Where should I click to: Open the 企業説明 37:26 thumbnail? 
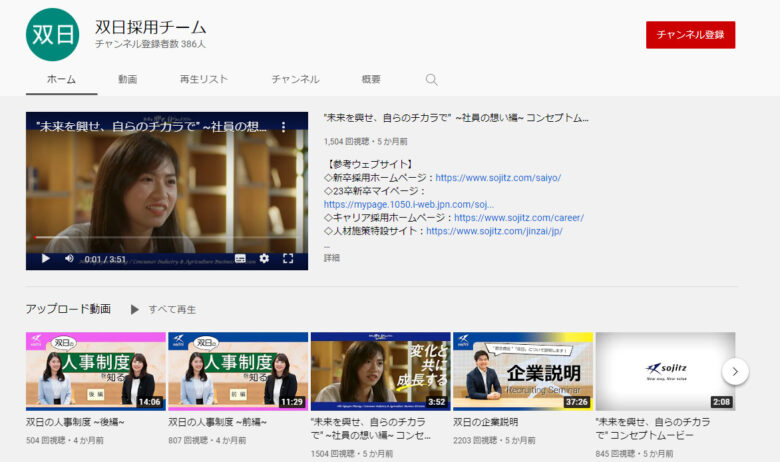(523, 371)
